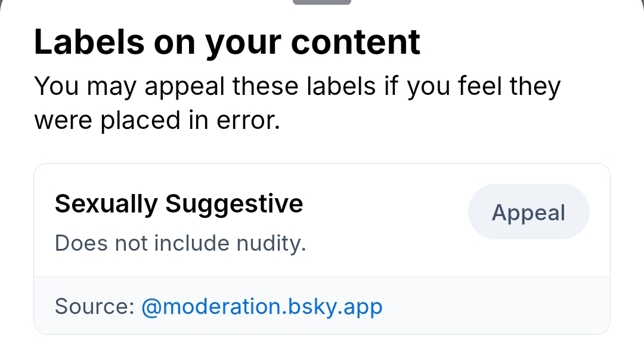The image size is (644, 351).
Task: Click the word "Sexually" in label title
Action: tap(105, 204)
